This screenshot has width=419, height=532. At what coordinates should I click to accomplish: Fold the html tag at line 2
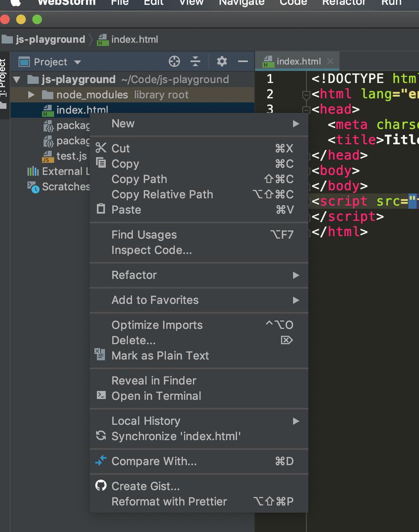(306, 95)
